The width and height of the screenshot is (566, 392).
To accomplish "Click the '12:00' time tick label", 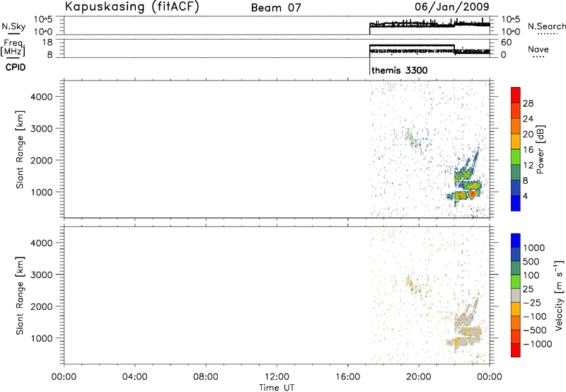I will [x=277, y=377].
